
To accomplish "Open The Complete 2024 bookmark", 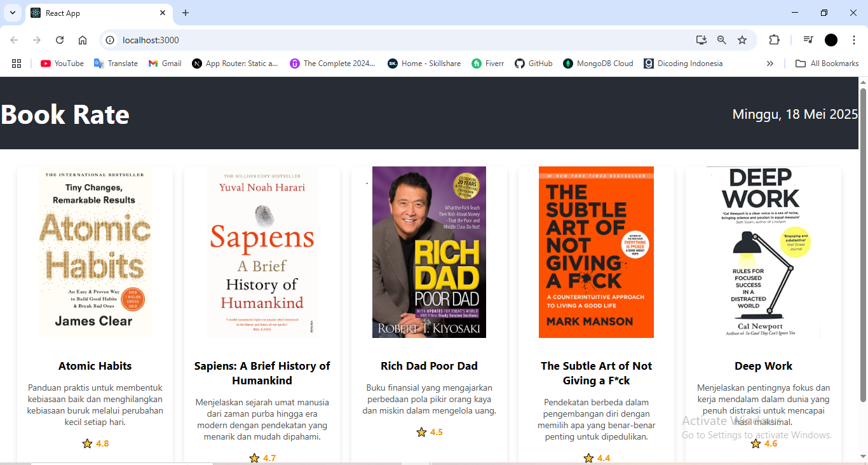I will 333,64.
